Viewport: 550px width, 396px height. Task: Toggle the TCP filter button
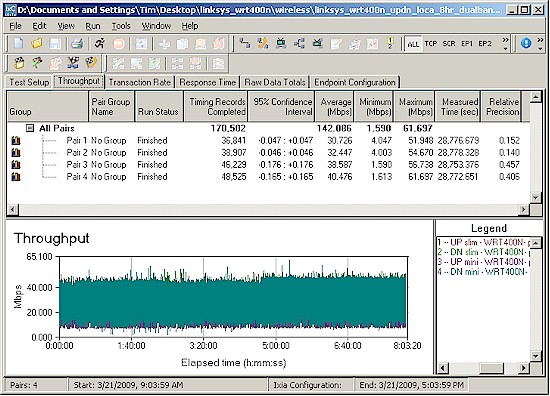431,44
